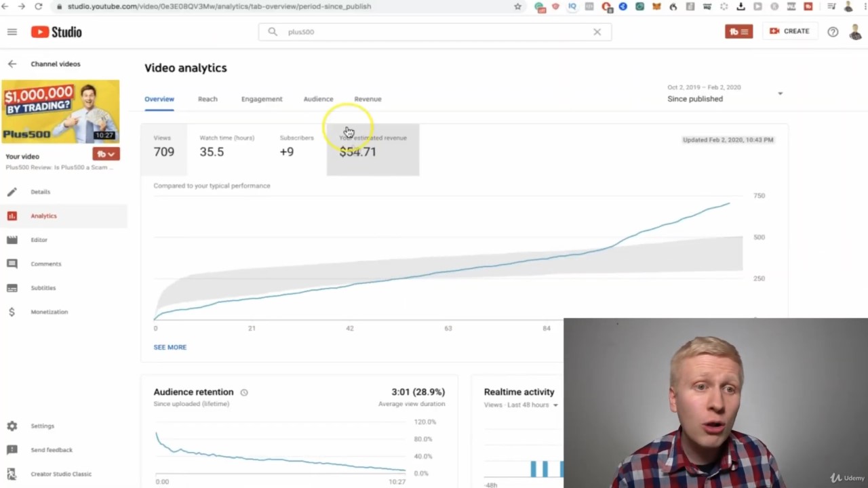
Task: Click the Audience retention title
Action: (193, 392)
